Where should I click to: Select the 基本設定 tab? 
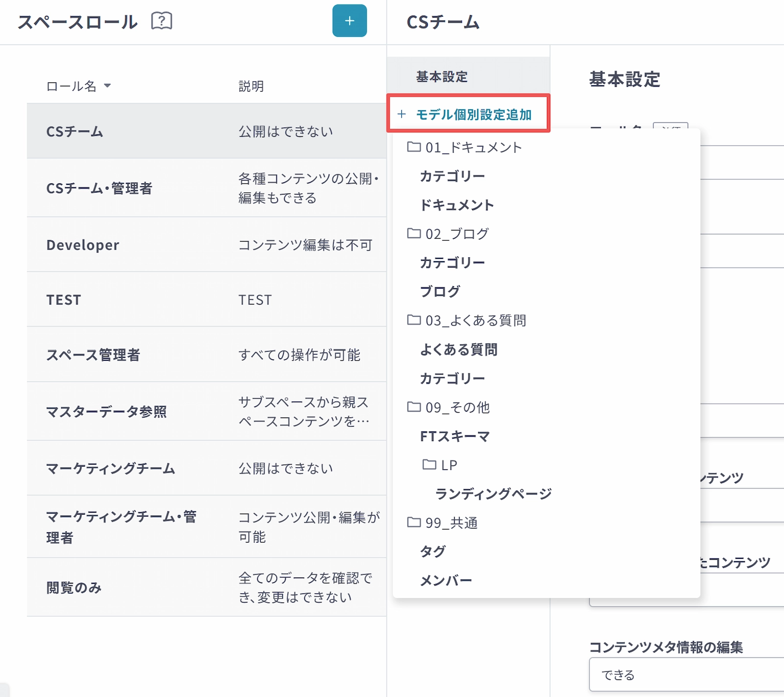tap(442, 76)
